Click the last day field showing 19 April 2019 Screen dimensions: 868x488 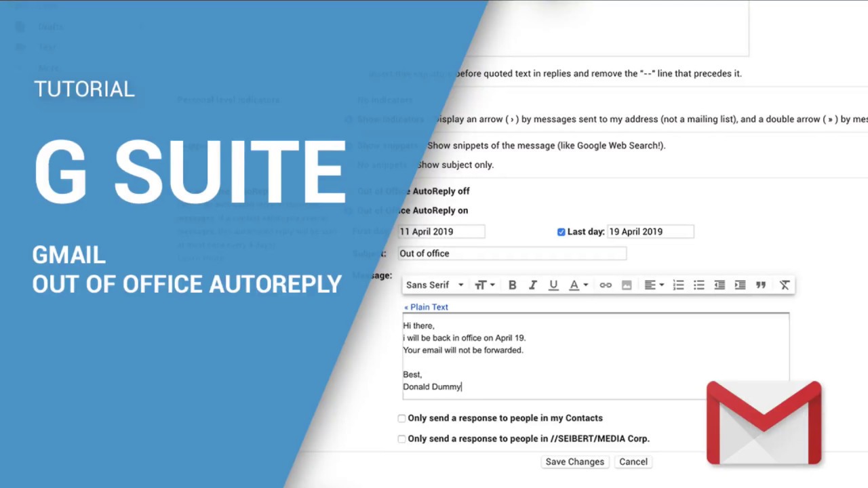coord(650,232)
